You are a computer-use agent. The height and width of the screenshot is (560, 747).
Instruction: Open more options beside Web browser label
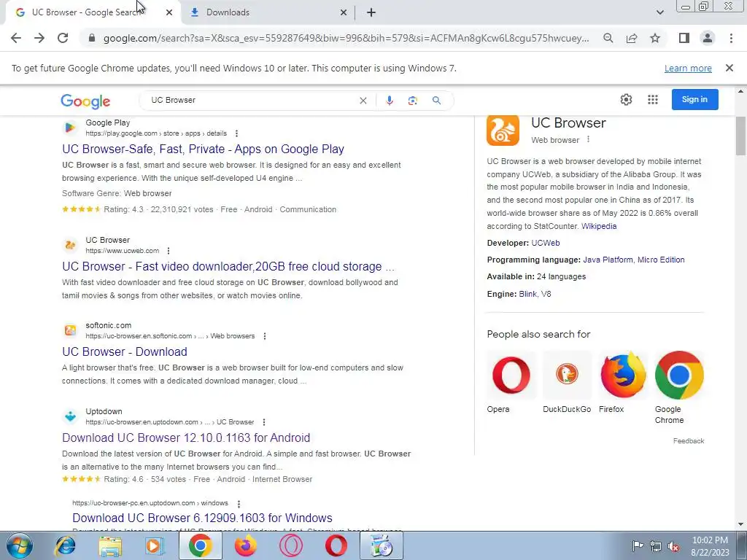[x=589, y=139]
